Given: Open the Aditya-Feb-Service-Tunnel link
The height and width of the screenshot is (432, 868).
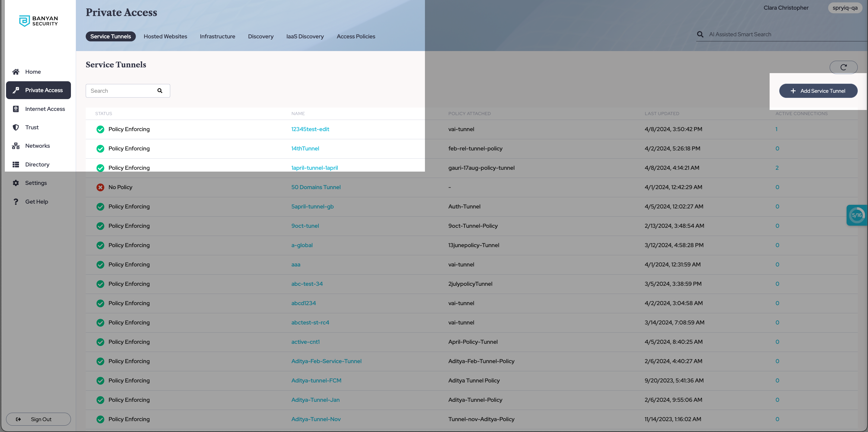Looking at the screenshot, I should tap(326, 361).
